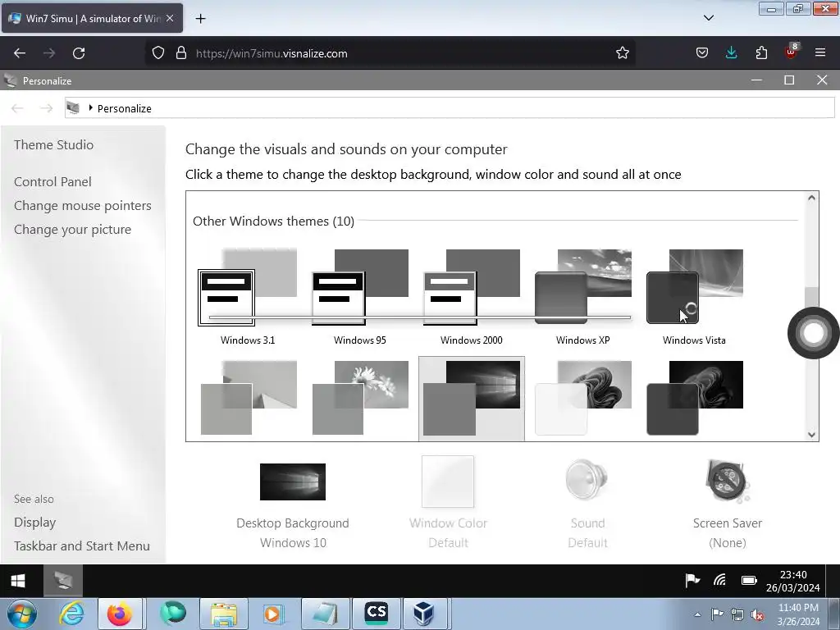The image size is (840, 630).
Task: Go to Control Panel link
Action: click(52, 181)
